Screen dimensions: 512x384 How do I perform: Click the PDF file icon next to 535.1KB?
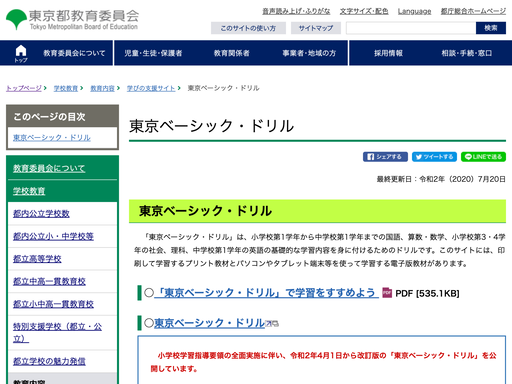387,293
